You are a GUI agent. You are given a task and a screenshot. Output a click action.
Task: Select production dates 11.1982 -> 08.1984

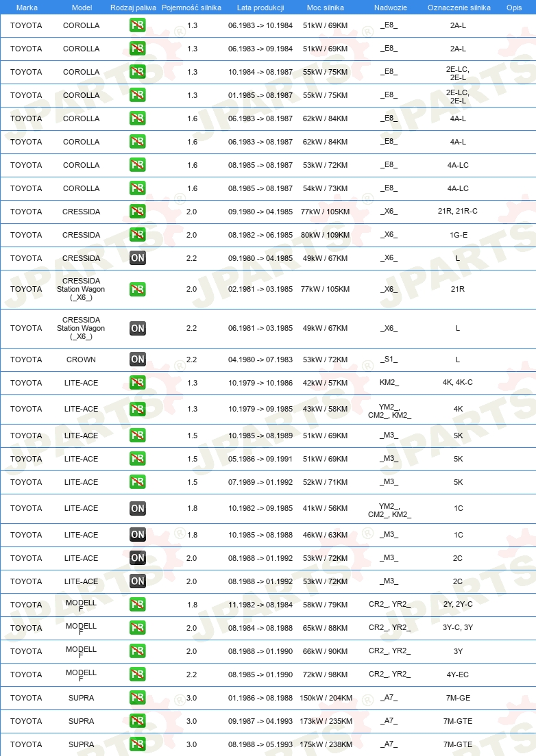[260, 605]
